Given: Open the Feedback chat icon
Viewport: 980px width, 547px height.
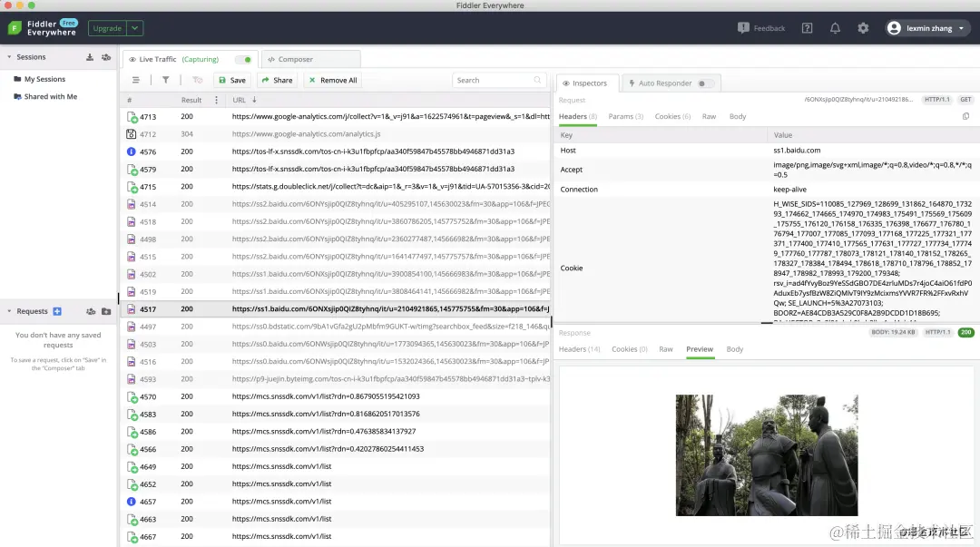Looking at the screenshot, I should point(743,28).
